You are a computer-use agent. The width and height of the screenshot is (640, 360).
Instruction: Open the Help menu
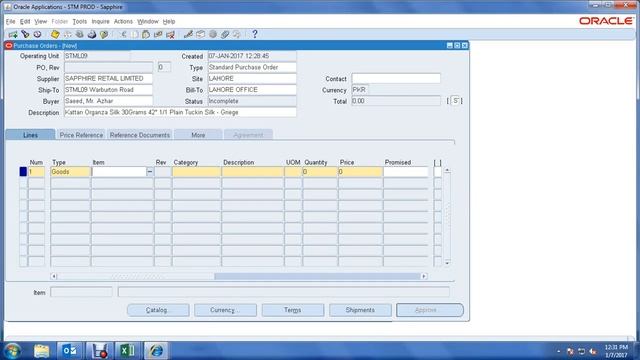click(169, 21)
